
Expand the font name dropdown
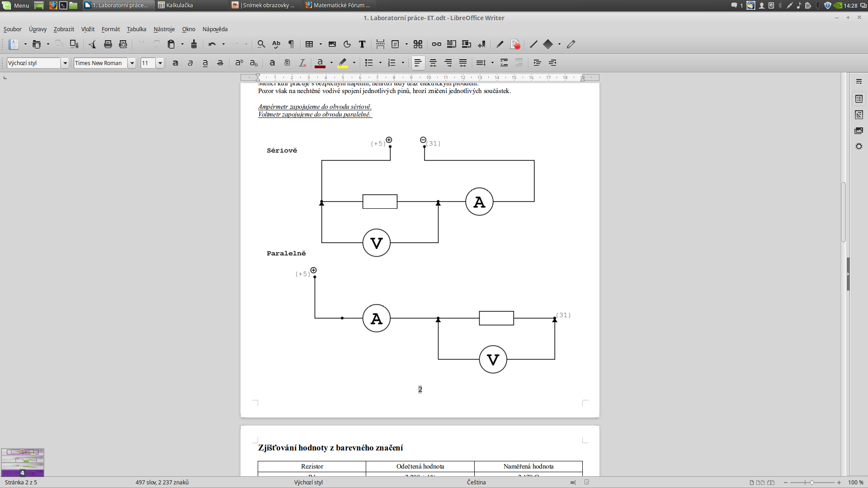(x=132, y=63)
